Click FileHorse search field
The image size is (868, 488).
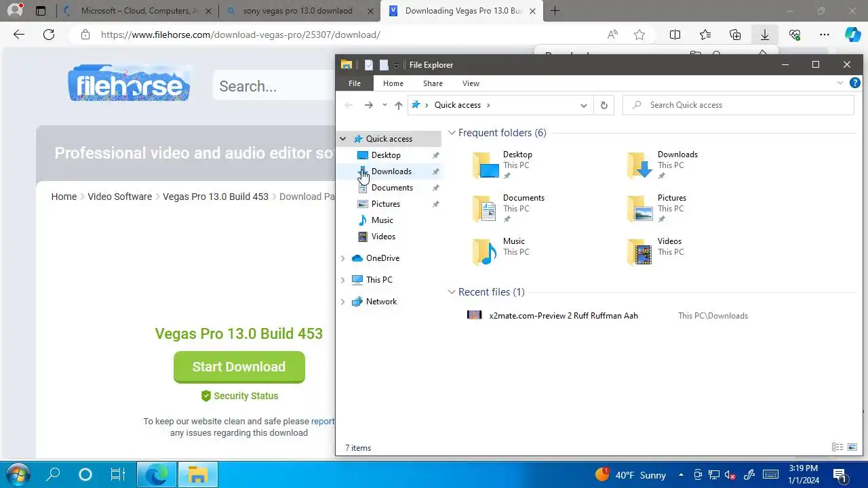pyautogui.click(x=274, y=86)
